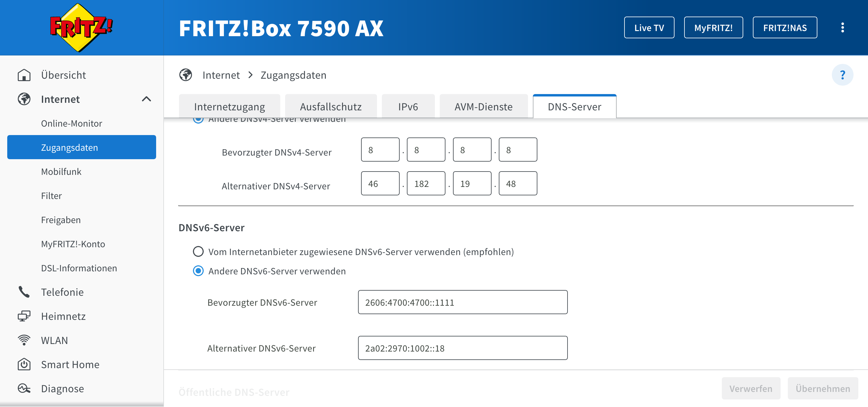Switch to the Ausfallschutz tab
The image size is (868, 407).
330,107
